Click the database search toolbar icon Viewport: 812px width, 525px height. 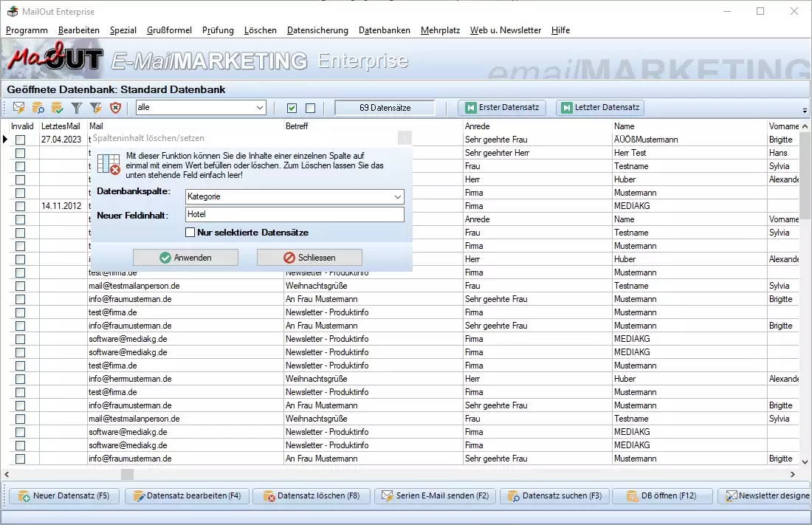tap(38, 108)
